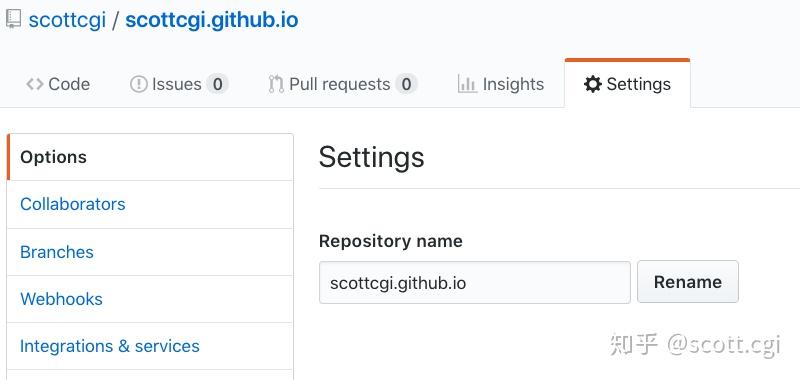Click the Pull requests branch icon

tap(276, 84)
